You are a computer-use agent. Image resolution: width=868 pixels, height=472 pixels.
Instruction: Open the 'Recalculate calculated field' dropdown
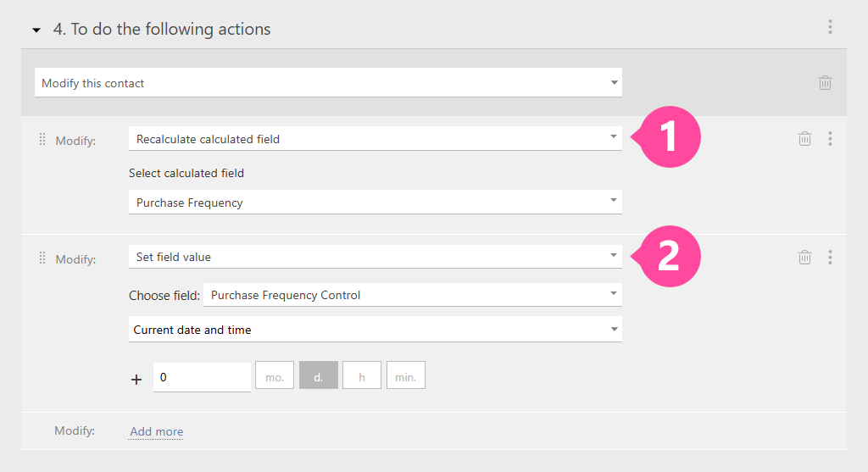(376, 139)
